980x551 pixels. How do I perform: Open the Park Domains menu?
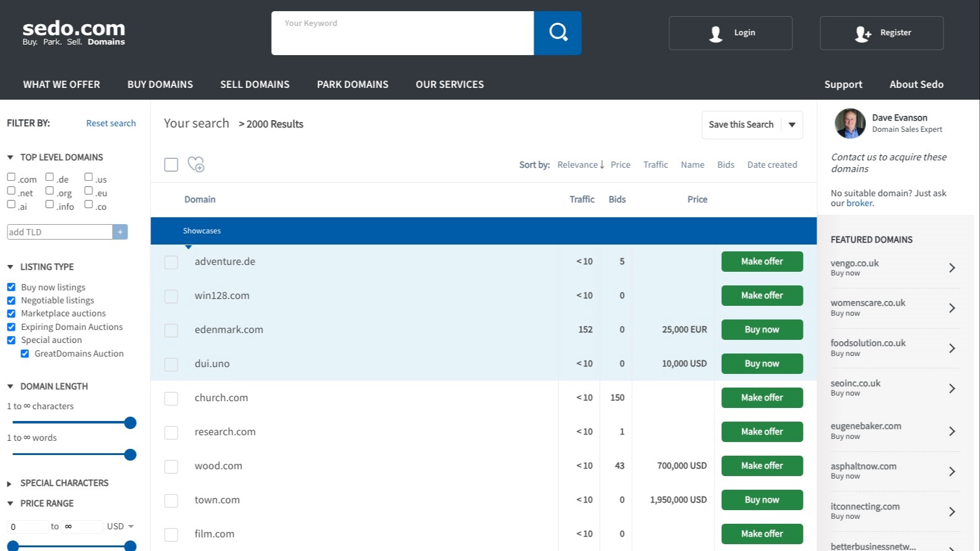(x=353, y=84)
